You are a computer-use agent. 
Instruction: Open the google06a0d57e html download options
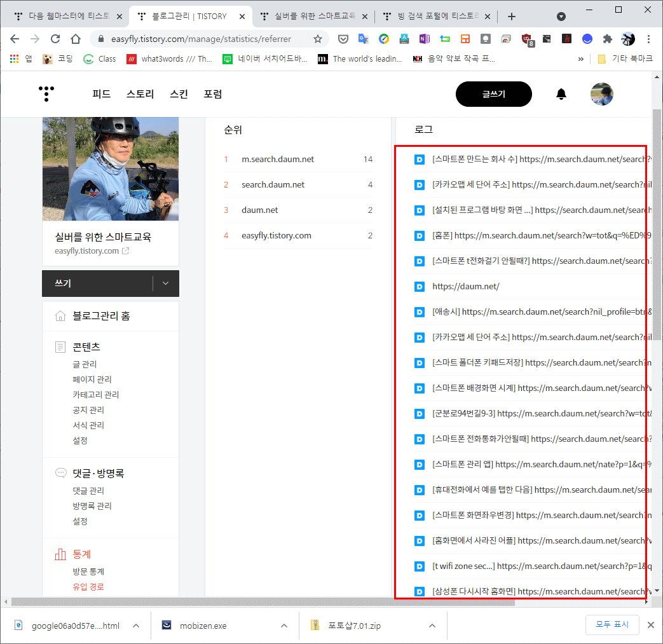pyautogui.click(x=136, y=626)
